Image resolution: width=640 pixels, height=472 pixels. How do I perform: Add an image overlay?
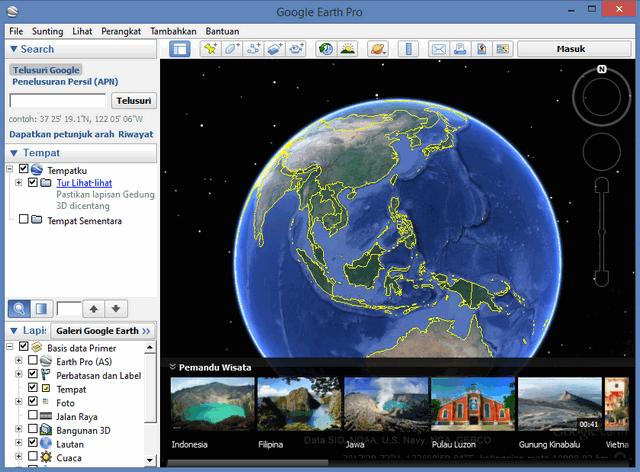click(274, 49)
